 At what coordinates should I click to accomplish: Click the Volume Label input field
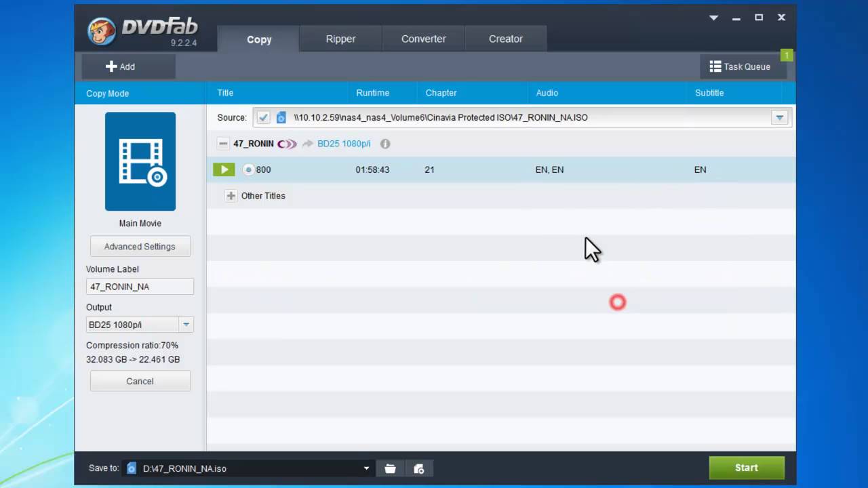[140, 287]
